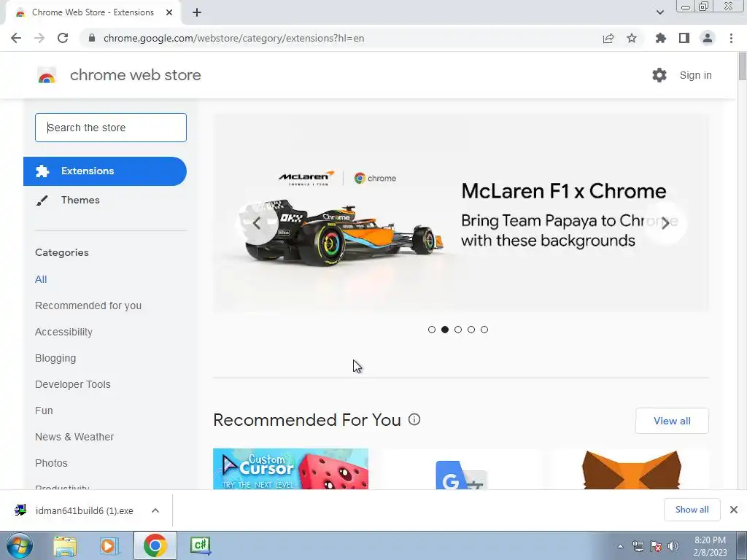Image resolution: width=747 pixels, height=560 pixels.
Task: Show hidden system tray icons
Action: (x=620, y=546)
